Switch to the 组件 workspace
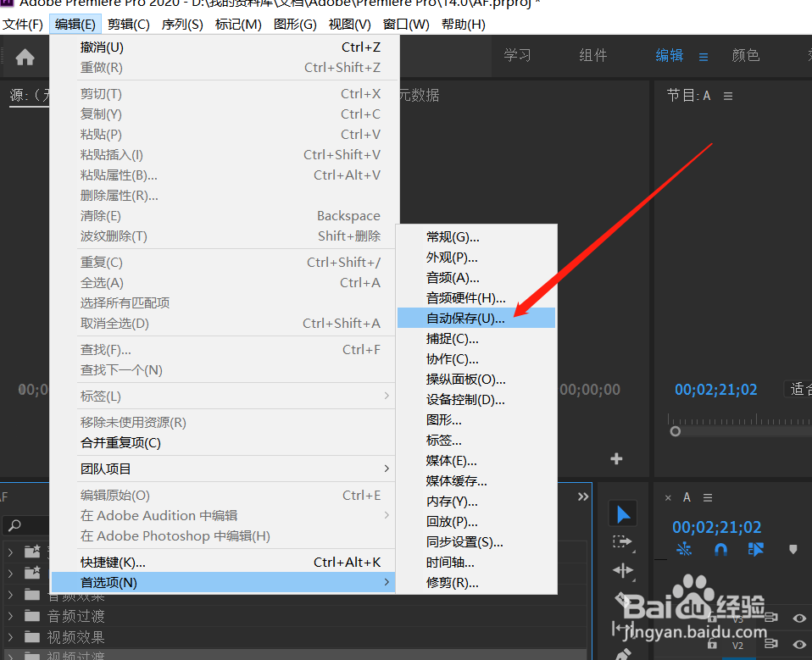812x660 pixels. tap(593, 55)
